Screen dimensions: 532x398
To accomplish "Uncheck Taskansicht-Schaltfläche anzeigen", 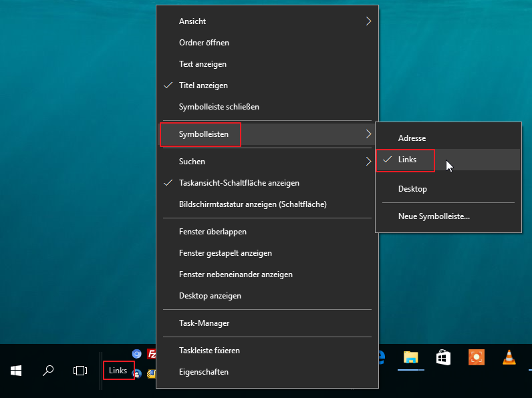I will [x=267, y=183].
